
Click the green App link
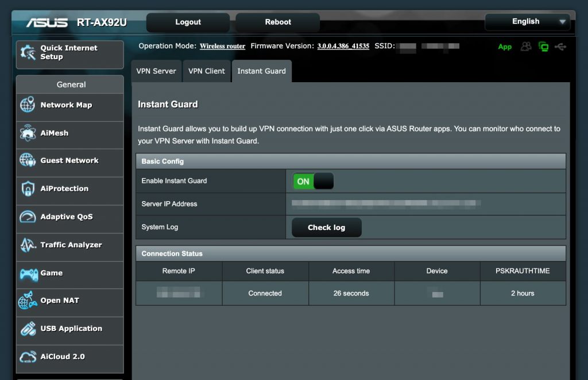[x=505, y=47]
